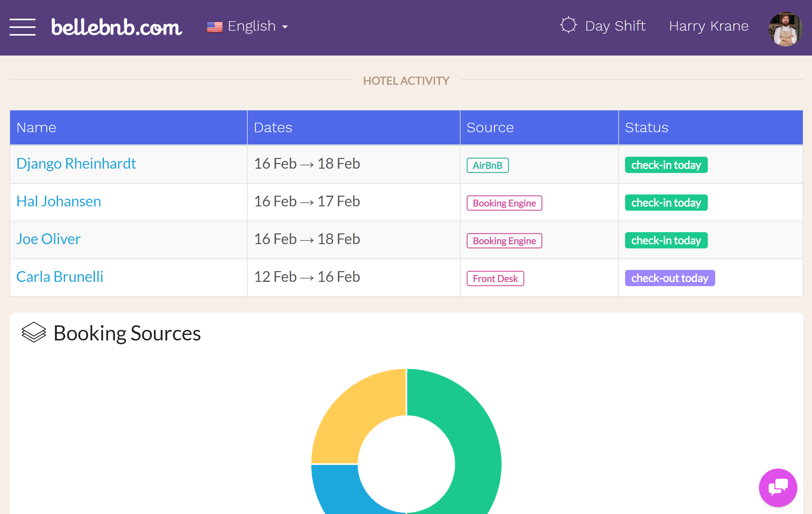Open Harry Krane user menu
Viewport: 812px width, 514px height.
pos(708,26)
